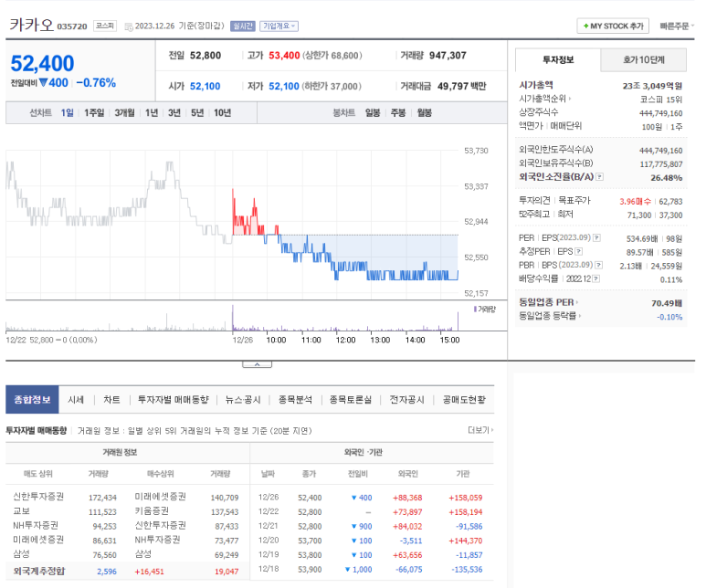
Task: Click the 12/21 institution value -91,586
Action: [469, 526]
